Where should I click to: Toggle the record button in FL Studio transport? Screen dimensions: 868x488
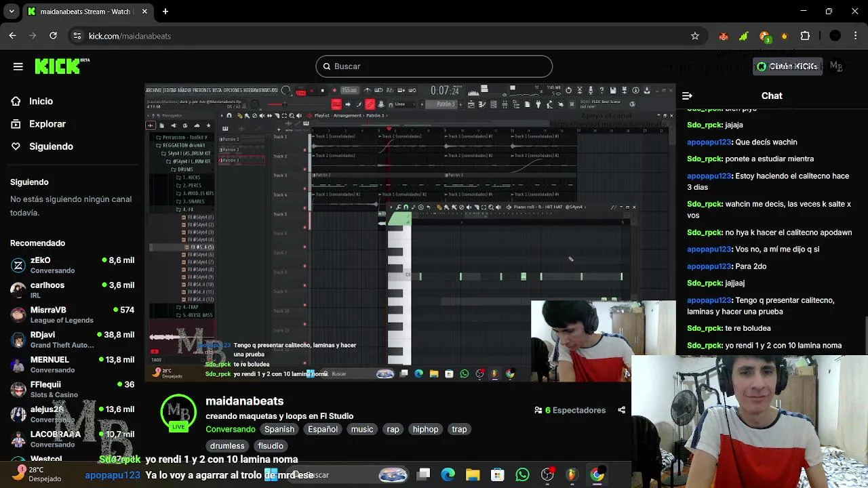(x=334, y=90)
